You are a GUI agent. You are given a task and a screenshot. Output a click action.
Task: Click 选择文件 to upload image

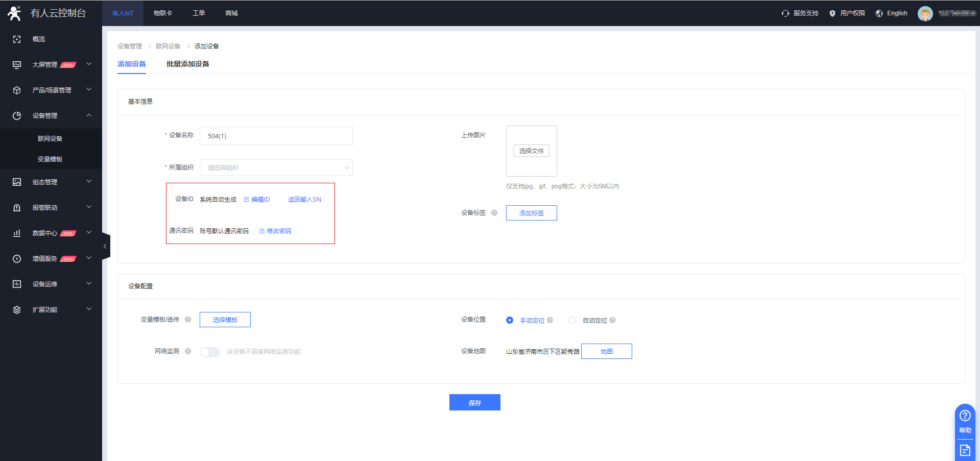[x=531, y=151]
